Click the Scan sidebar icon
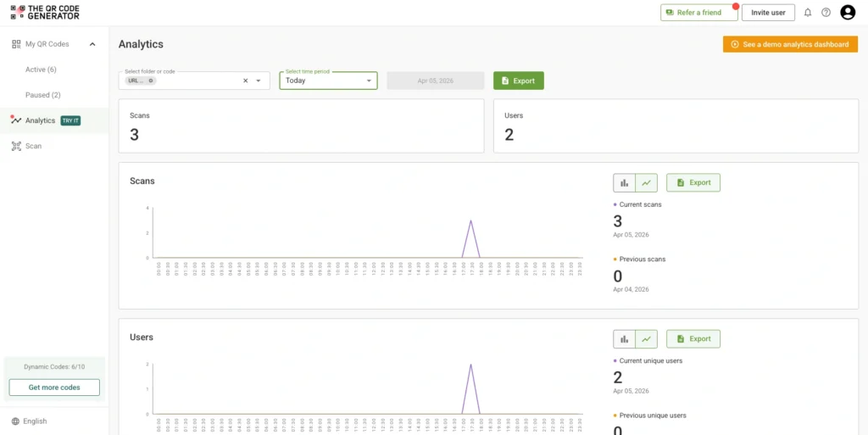868x435 pixels. point(16,146)
